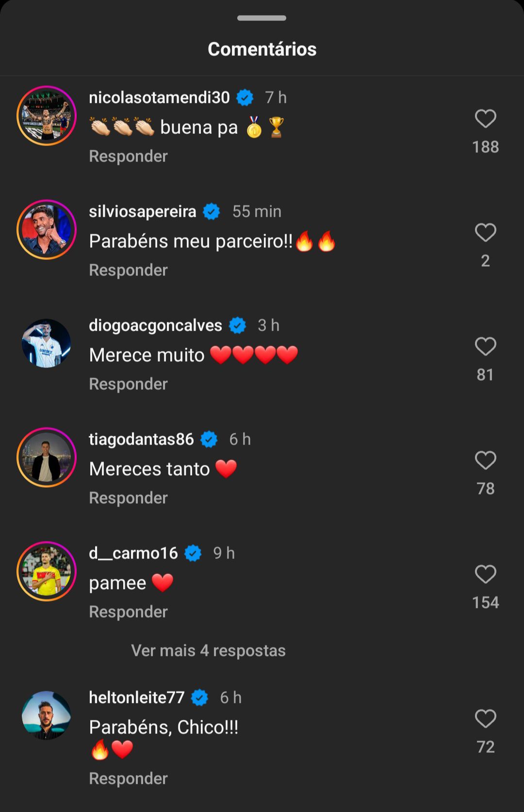Viewport: 524px width, 812px height.
Task: Like heltonleite77's 'Parabéns, Chico' comment
Action: pyautogui.click(x=485, y=718)
